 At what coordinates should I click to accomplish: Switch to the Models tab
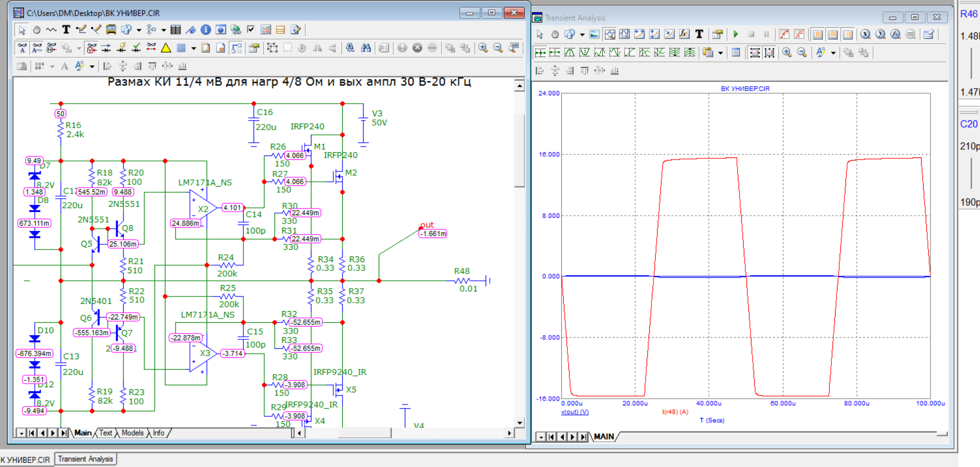click(132, 433)
